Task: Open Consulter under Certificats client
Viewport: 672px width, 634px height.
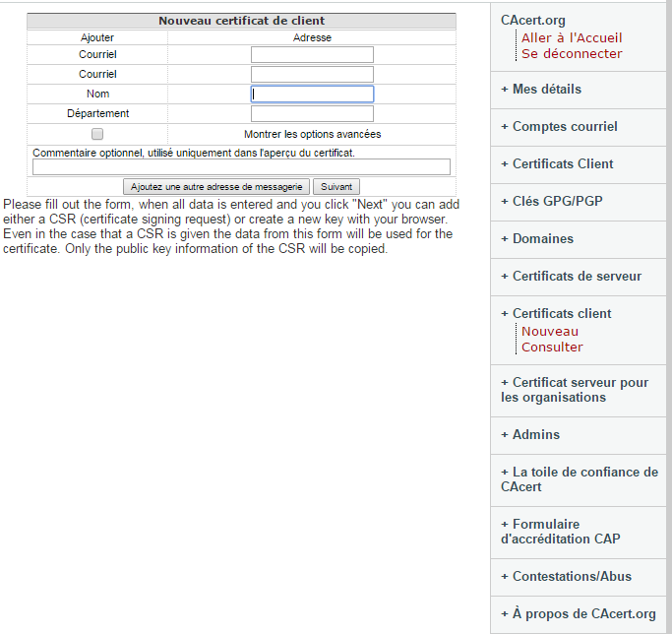Action: coord(552,348)
